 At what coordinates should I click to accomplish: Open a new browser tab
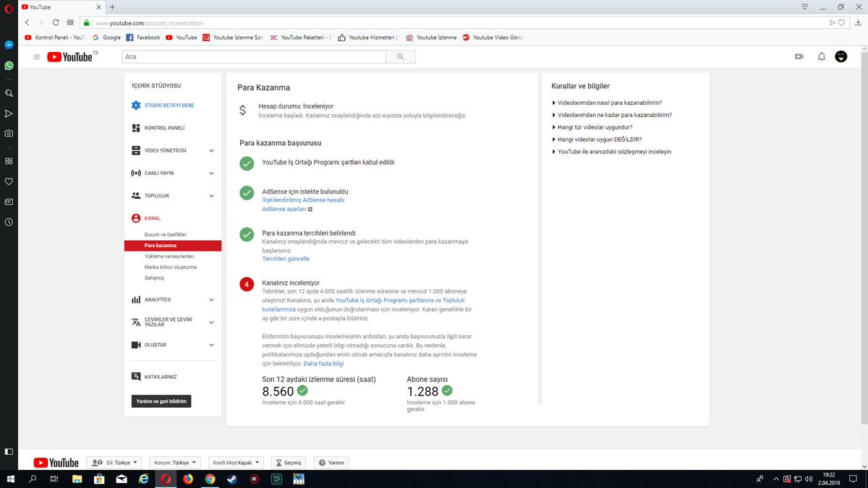(x=112, y=7)
